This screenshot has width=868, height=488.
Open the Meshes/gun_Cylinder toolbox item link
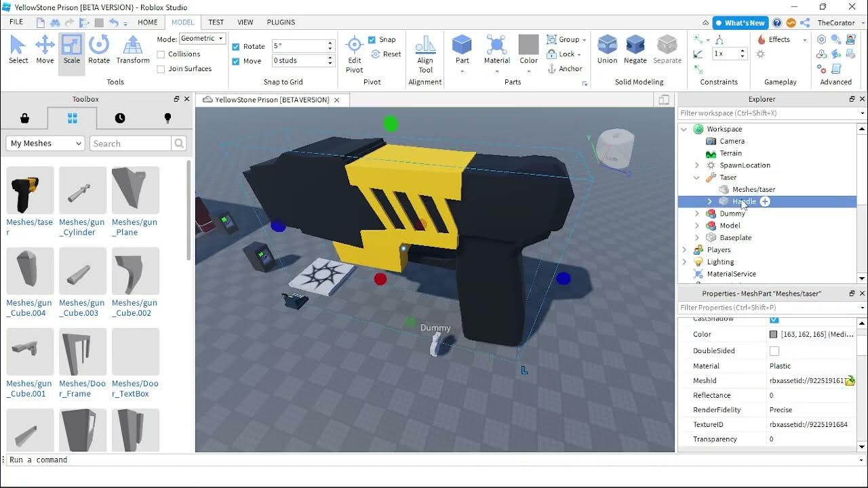81,227
